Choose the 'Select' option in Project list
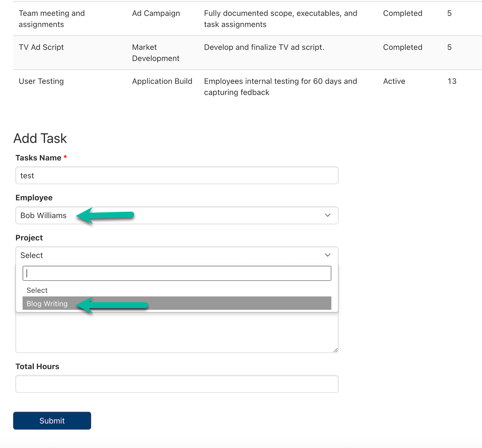This screenshot has width=482, height=448. point(177,290)
